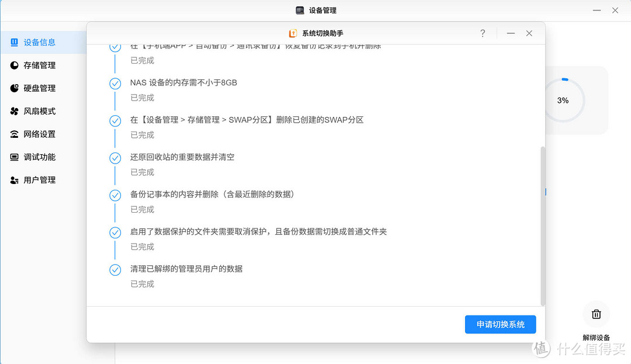Select the 用户管理 users icon
The width and height of the screenshot is (631, 364).
tap(14, 180)
